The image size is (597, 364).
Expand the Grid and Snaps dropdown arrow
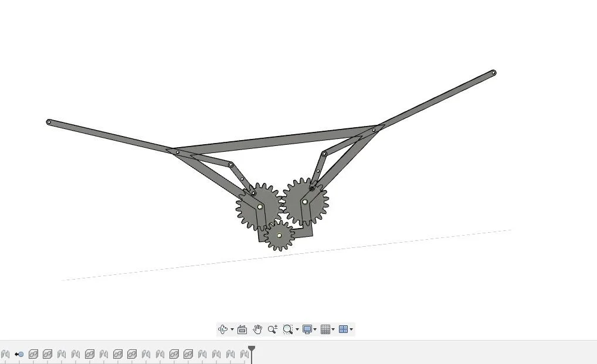coord(334,329)
